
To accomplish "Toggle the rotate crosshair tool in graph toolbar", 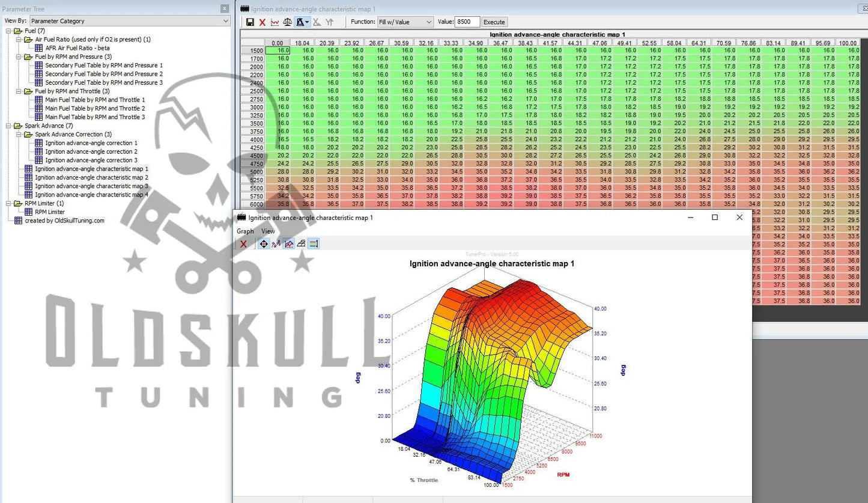I will (x=263, y=244).
